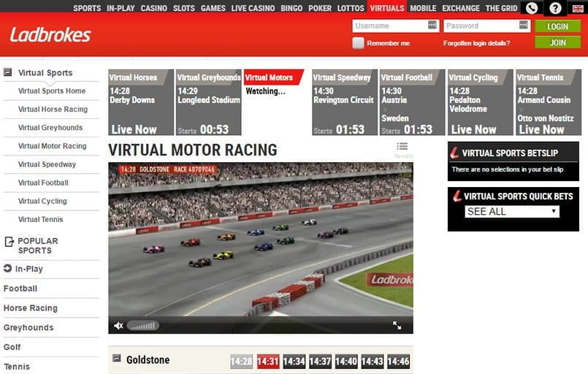Click the LOGIN button

pos(557,26)
